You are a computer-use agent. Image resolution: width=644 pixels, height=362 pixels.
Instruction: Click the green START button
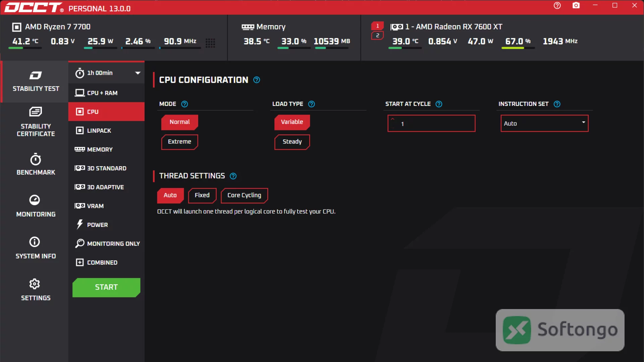106,287
